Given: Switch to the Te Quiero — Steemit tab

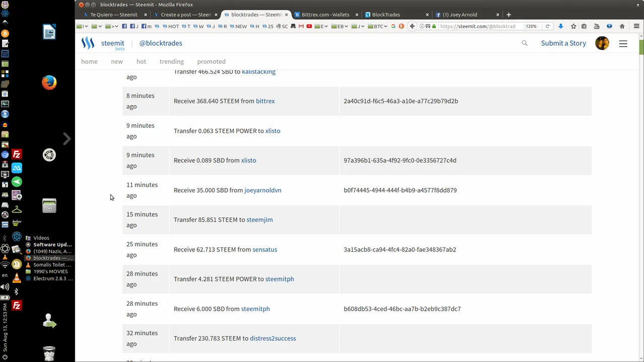Looking at the screenshot, I should (x=114, y=15).
